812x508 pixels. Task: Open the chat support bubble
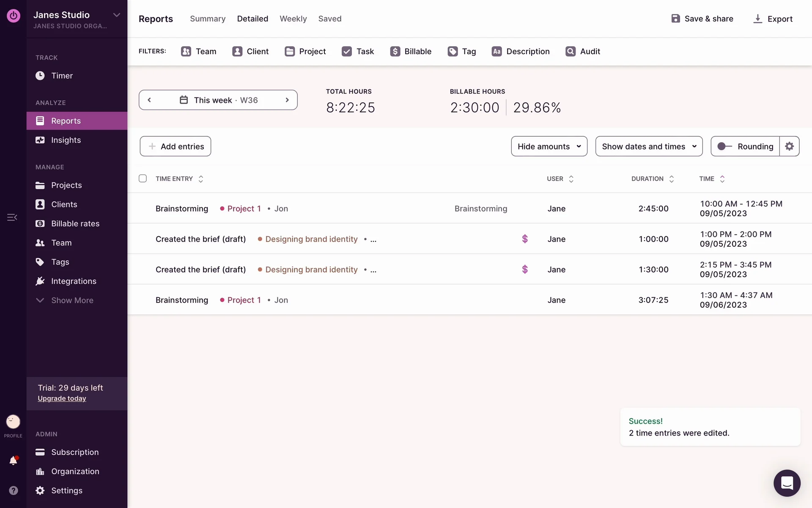pos(787,483)
